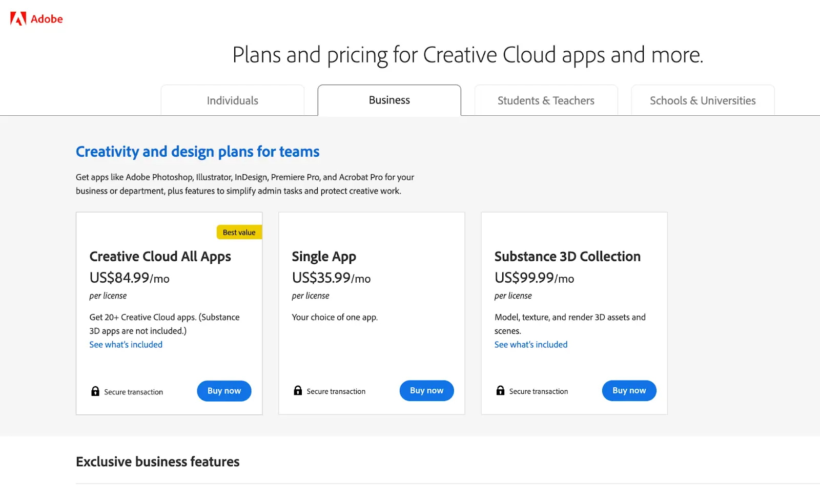
Task: Click the Single App plan heading
Action: [323, 257]
